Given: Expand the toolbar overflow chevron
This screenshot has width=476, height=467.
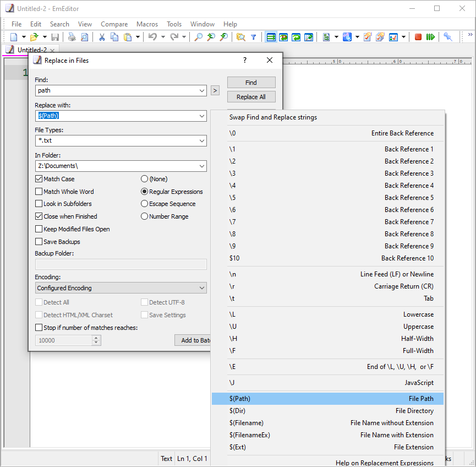Looking at the screenshot, I should coord(470,34).
